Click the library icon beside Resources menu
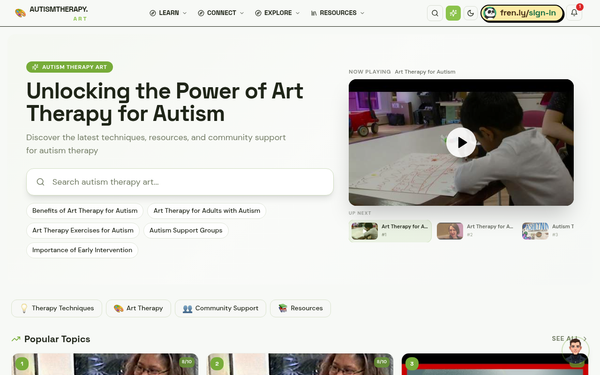 coord(314,13)
